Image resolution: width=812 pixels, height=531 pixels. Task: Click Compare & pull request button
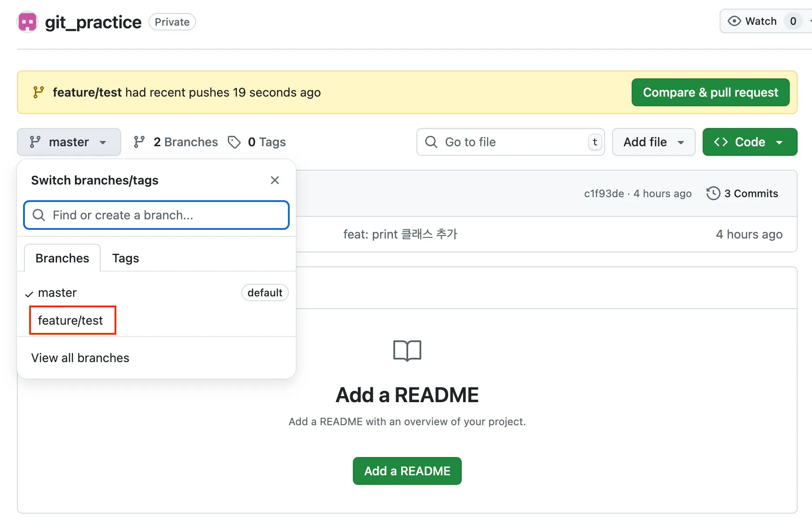pyautogui.click(x=710, y=92)
